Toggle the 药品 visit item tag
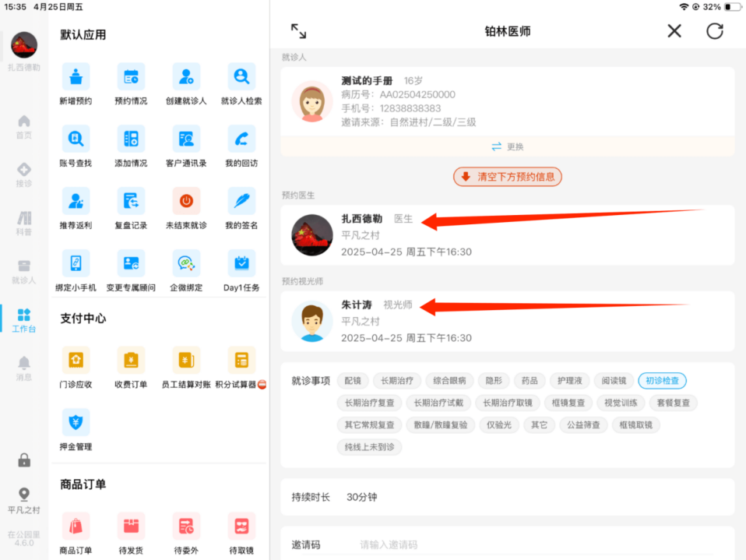This screenshot has width=746, height=560. (x=530, y=381)
